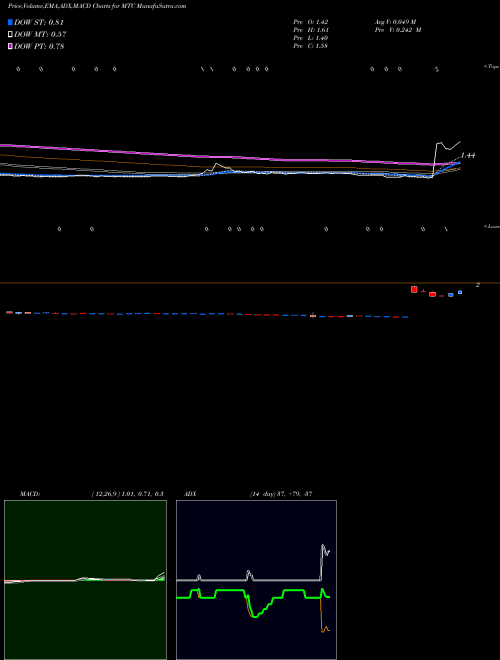Click the '2' volume scale label
Image resolution: width=500 pixels, height=660 pixels.
tap(478, 285)
